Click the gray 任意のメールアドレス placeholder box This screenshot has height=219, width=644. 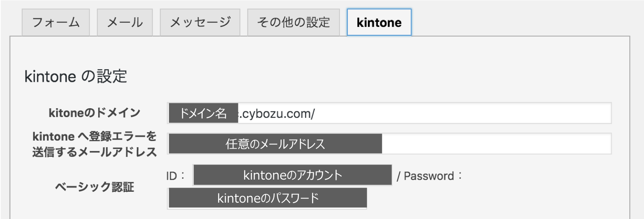click(x=275, y=144)
